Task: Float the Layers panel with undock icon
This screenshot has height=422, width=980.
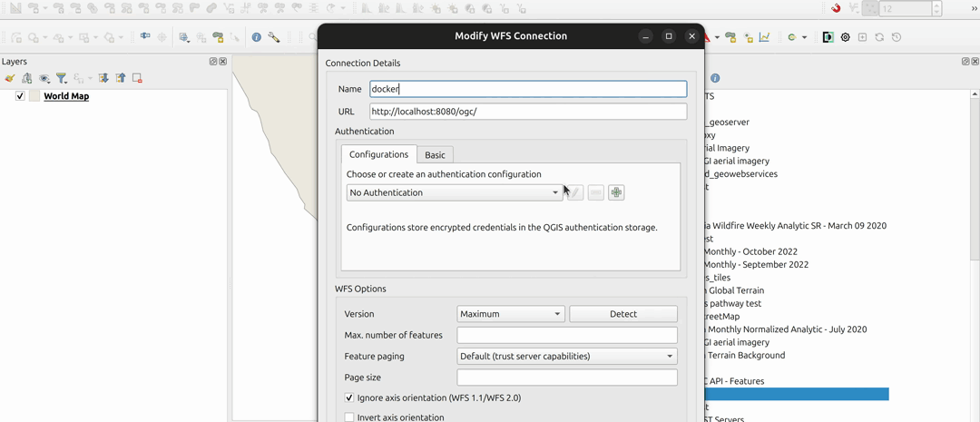Action: 213,62
